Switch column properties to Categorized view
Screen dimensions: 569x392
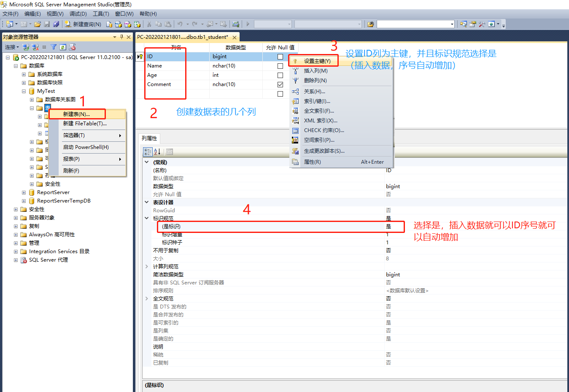click(x=148, y=152)
